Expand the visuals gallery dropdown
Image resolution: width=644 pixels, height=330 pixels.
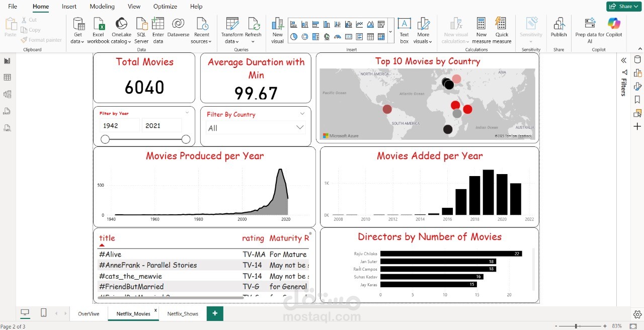(390, 31)
